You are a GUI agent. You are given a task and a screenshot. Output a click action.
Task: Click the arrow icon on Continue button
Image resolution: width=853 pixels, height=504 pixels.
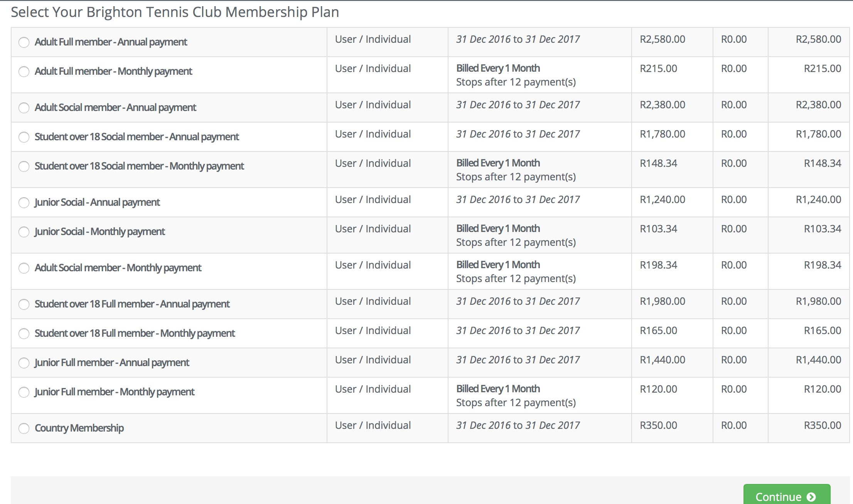click(x=811, y=497)
